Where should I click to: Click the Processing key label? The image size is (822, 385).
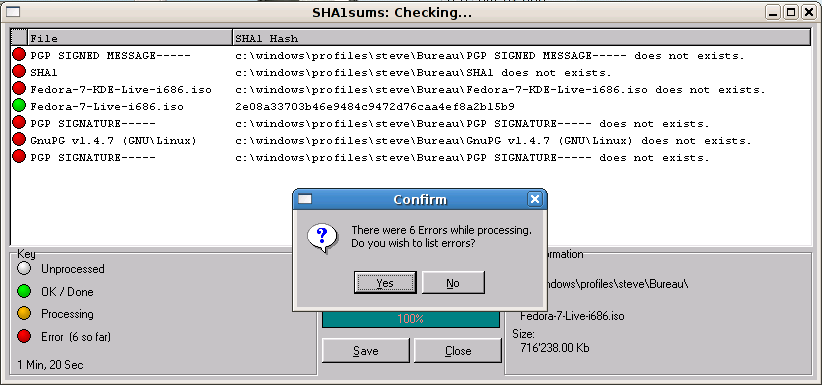[67, 314]
